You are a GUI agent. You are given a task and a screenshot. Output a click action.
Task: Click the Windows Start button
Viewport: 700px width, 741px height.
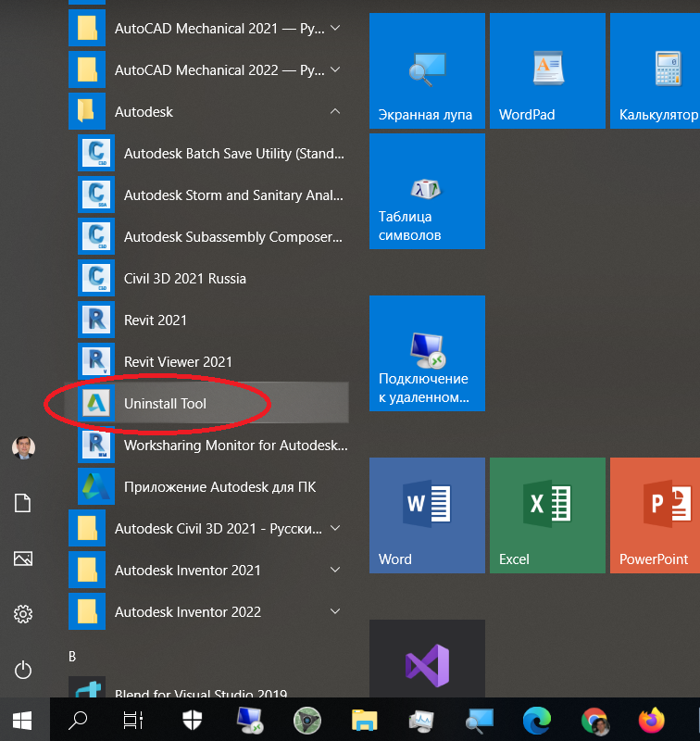click(x=22, y=720)
